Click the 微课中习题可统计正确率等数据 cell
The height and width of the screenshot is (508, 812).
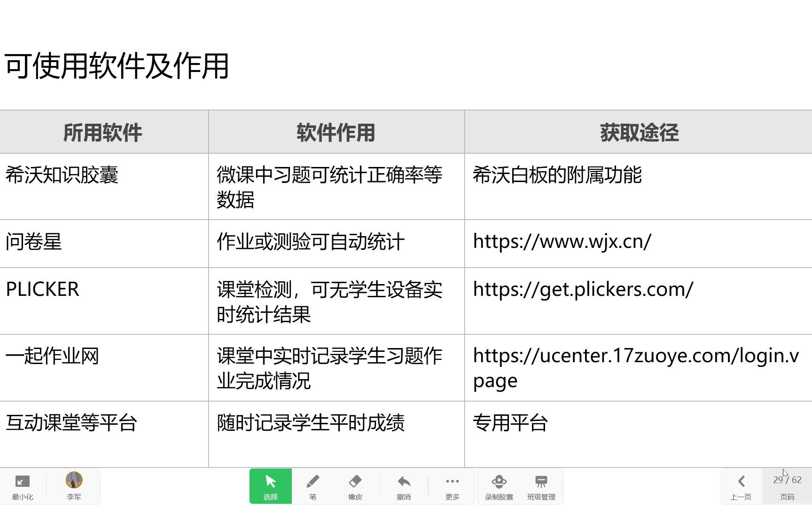(336, 187)
